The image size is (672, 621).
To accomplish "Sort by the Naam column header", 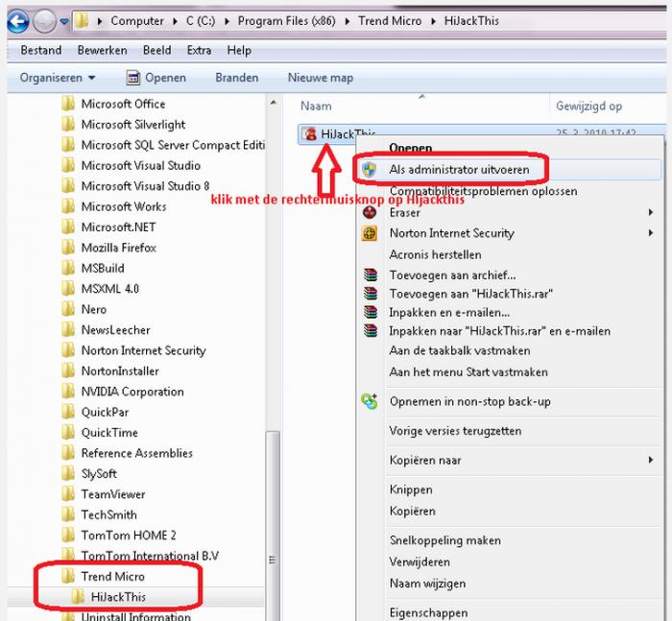I will (x=316, y=106).
